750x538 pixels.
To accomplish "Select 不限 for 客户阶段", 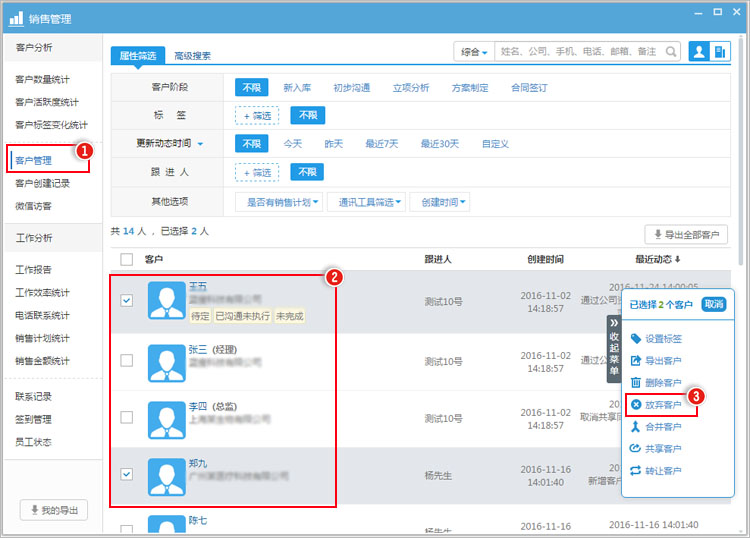I will point(252,88).
